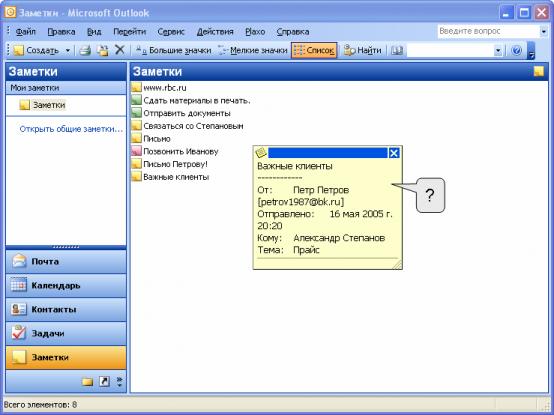554x415 pixels.
Task: Maximize the Outlook window
Action: coord(524,13)
